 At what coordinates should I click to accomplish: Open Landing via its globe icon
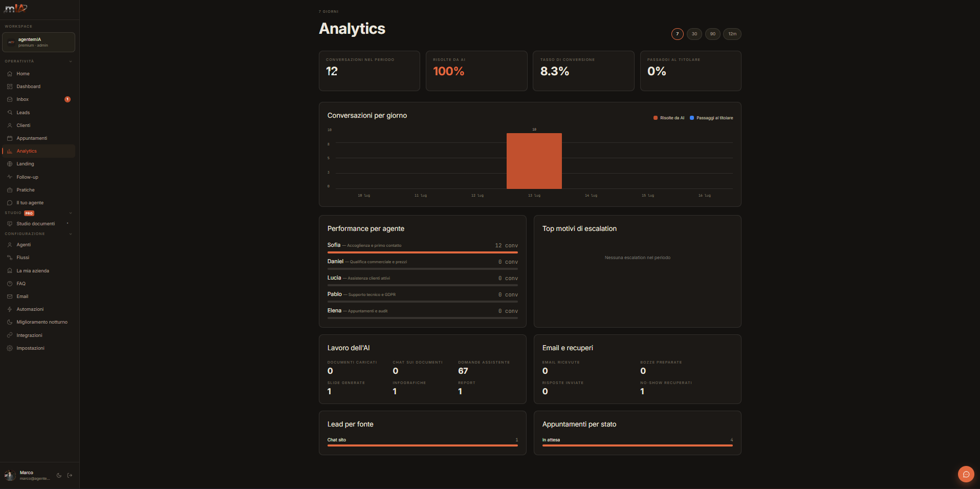pyautogui.click(x=10, y=164)
